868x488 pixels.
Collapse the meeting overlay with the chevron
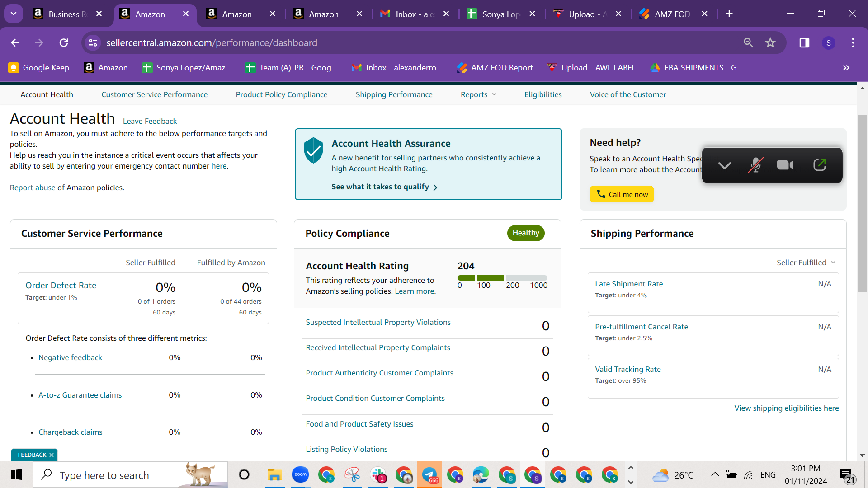725,165
